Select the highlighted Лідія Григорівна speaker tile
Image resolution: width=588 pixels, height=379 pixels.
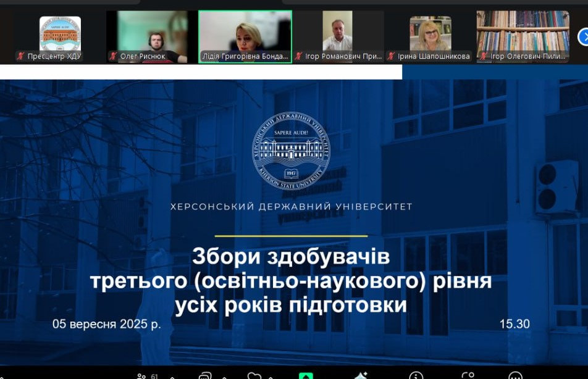pyautogui.click(x=245, y=37)
